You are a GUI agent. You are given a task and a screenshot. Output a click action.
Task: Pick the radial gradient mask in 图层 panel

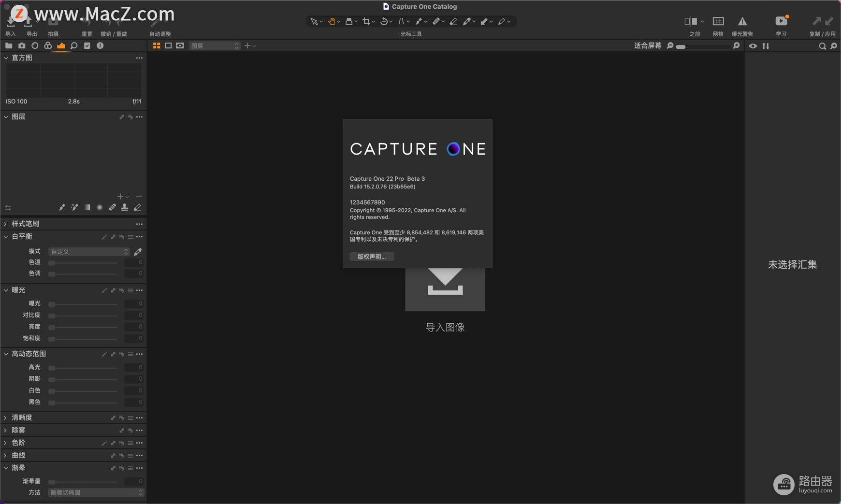100,207
